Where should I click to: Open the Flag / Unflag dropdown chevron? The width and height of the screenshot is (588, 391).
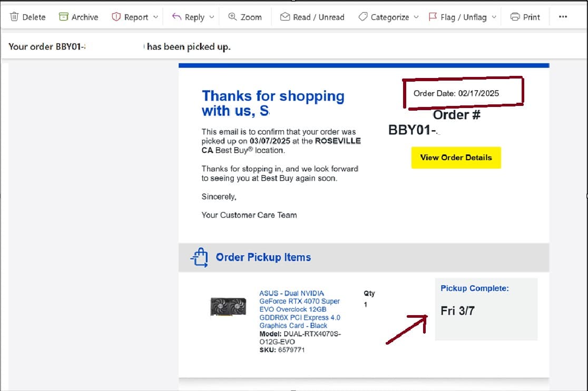click(x=494, y=17)
